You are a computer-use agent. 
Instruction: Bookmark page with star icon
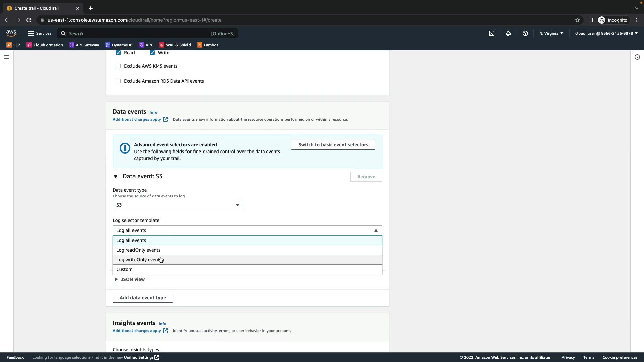578,20
